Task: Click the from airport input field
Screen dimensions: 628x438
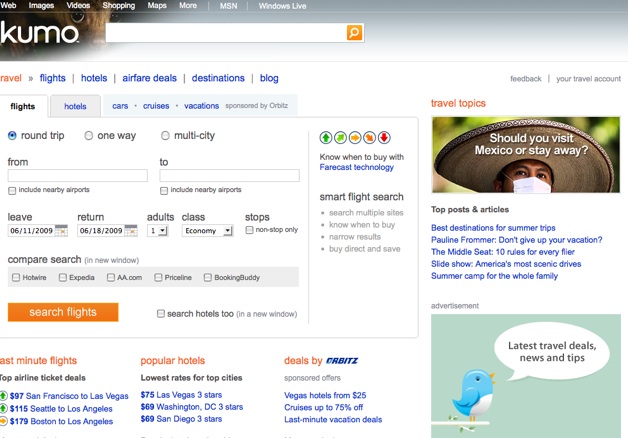Action: point(77,176)
